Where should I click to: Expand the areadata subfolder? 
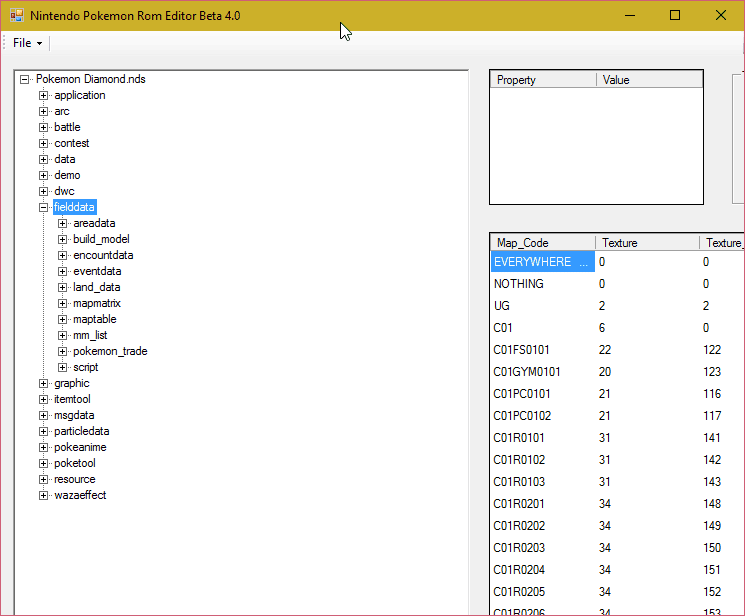(62, 223)
